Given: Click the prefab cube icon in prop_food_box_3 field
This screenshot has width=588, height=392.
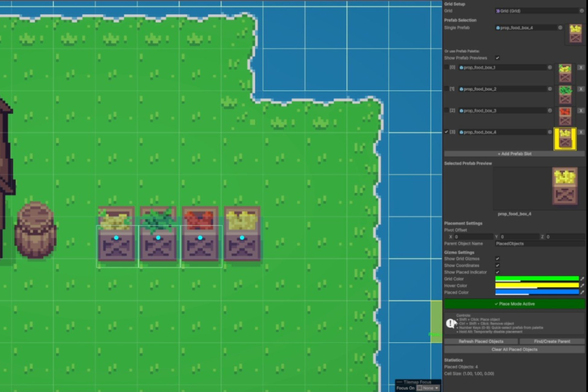Looking at the screenshot, I should point(461,111).
